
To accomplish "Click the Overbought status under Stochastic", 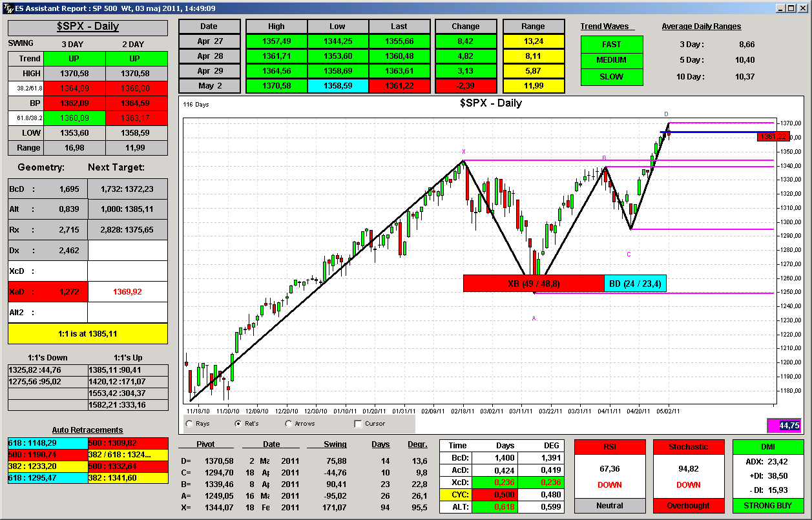I will tap(689, 506).
